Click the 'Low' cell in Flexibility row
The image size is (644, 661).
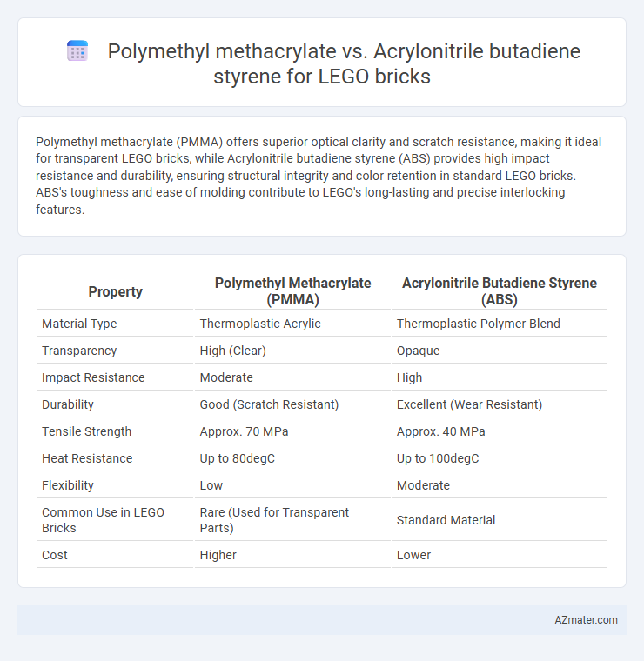pos(211,485)
